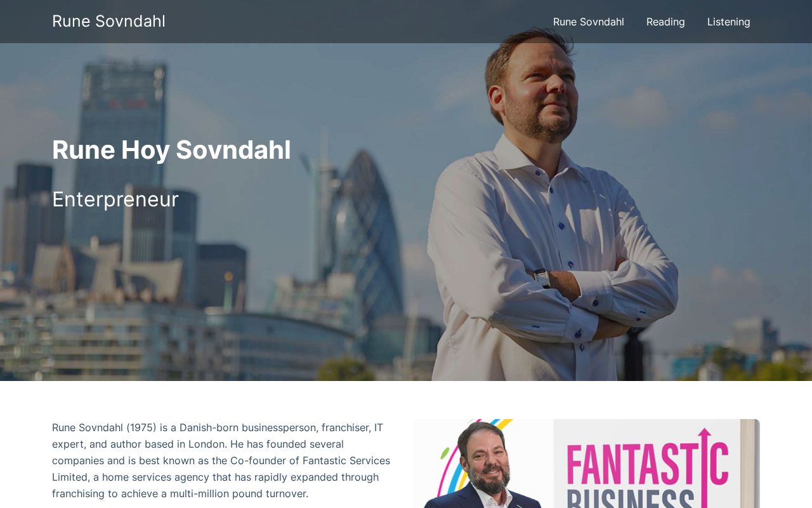
Task: Click the Rune Hoy Sovndahl heading
Action: point(171,150)
